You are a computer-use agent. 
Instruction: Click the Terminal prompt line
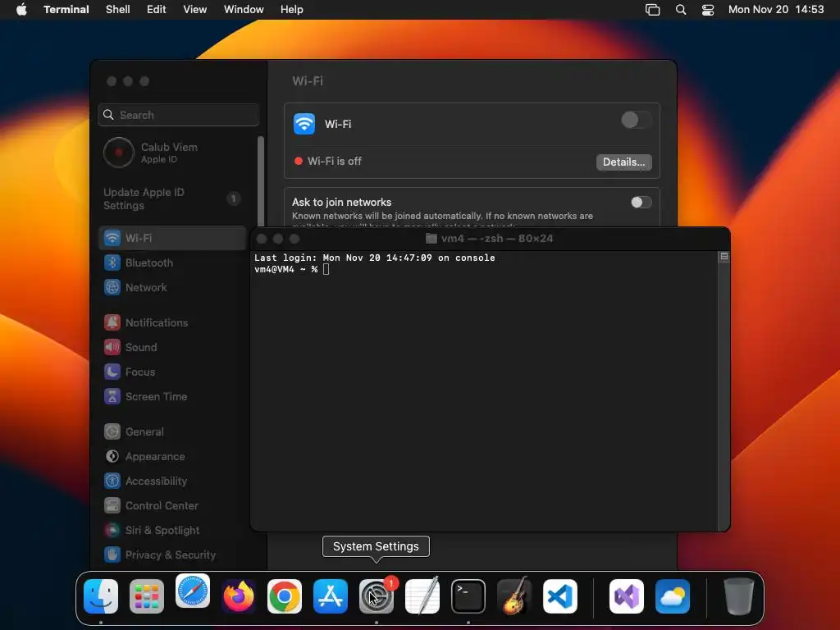point(292,269)
